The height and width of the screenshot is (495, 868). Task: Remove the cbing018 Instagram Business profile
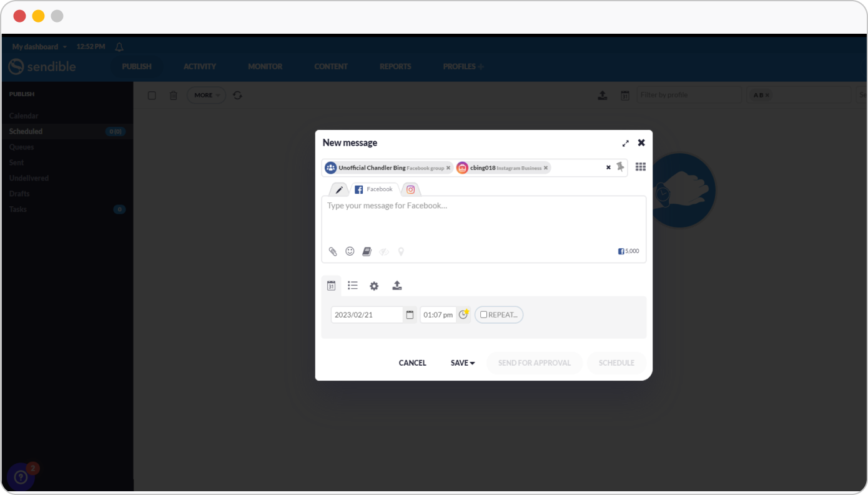[x=546, y=168]
